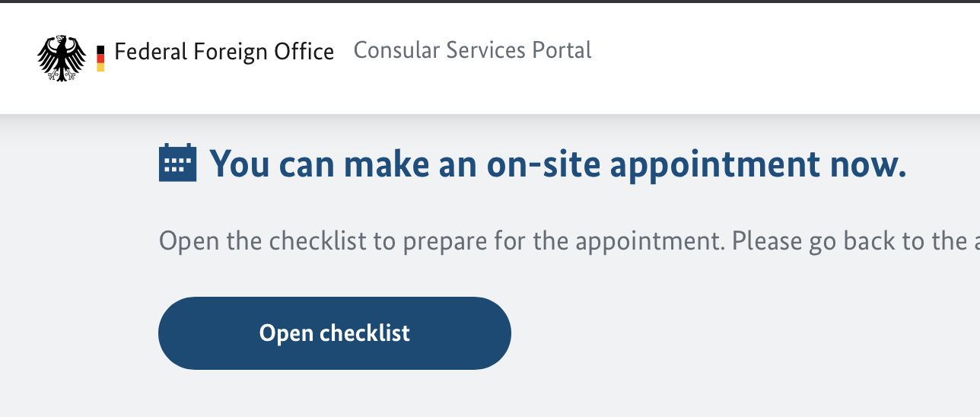This screenshot has width=980, height=417.
Task: Click the German flag stripe icon
Action: tap(100, 59)
